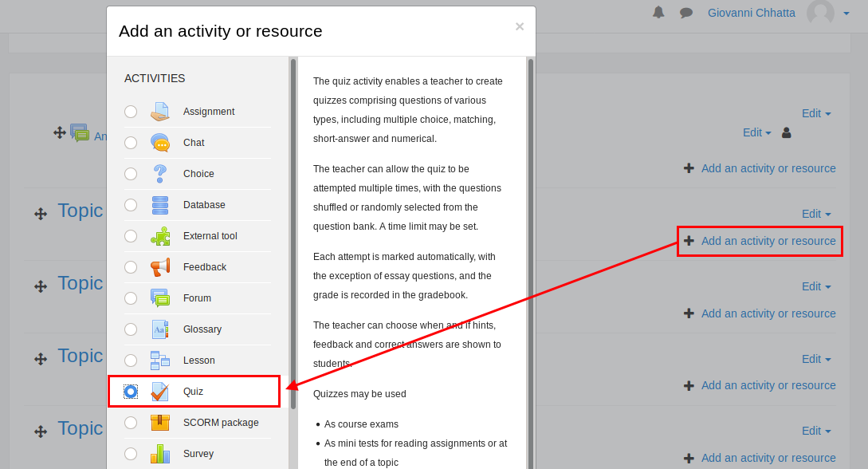Click the Giovanni Chhatta profile link
868x469 pixels.
tap(751, 13)
